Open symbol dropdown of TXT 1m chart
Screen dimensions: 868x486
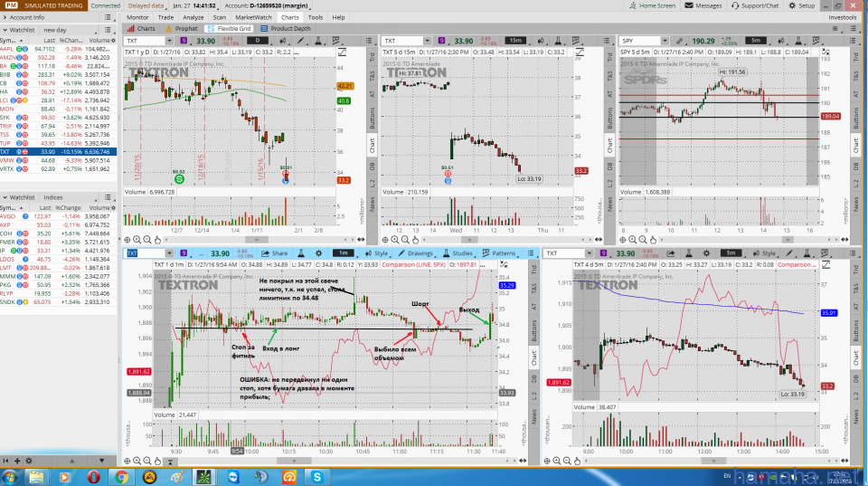click(x=169, y=253)
